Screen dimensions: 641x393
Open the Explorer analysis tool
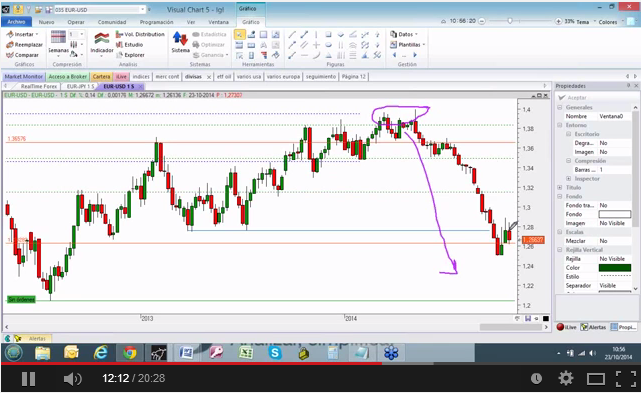point(130,55)
